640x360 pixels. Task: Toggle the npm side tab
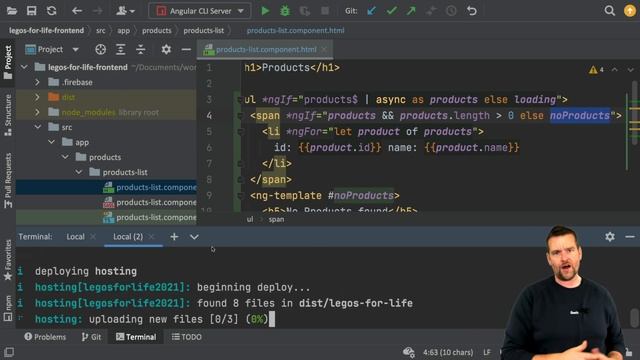tap(7, 308)
